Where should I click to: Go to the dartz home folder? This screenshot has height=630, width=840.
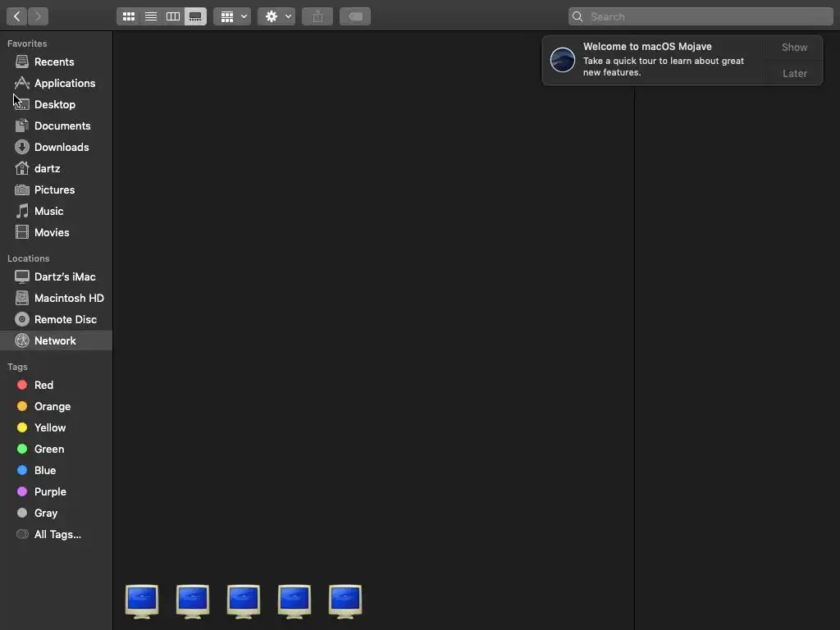57,169
